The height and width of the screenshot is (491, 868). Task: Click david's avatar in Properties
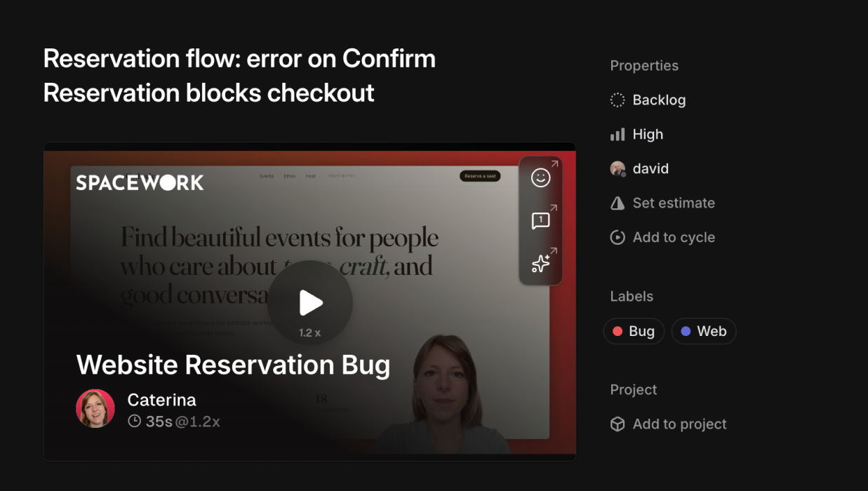617,168
